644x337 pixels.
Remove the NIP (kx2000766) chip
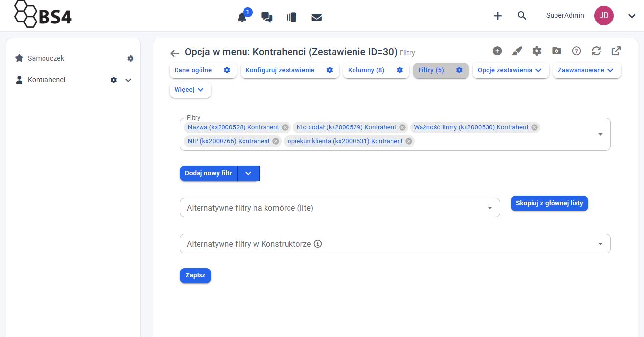click(276, 141)
